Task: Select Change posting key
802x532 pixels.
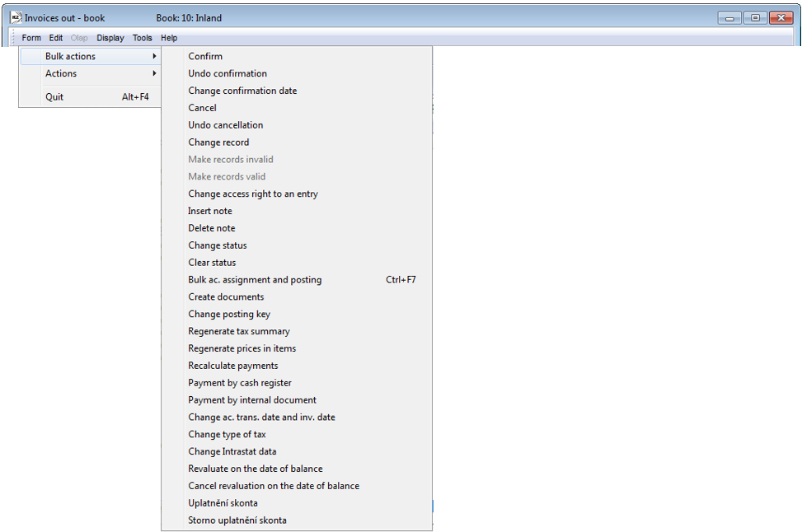Action: 297,315
